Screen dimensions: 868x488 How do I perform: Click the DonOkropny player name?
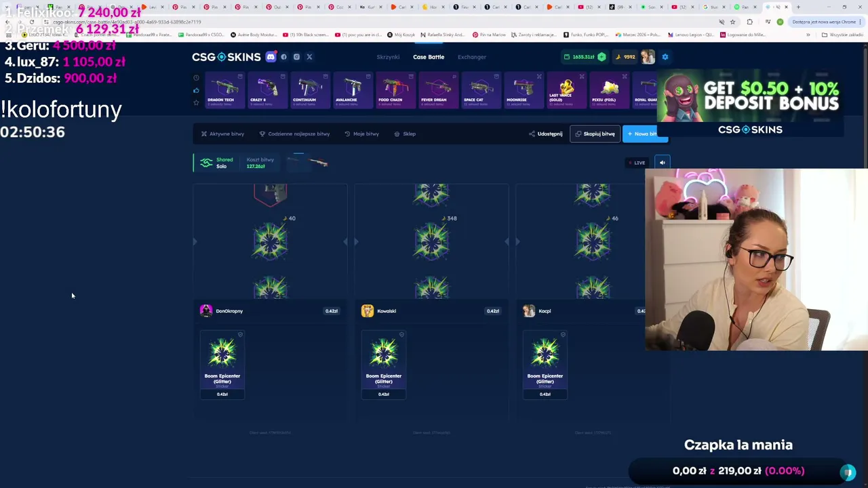(x=229, y=311)
